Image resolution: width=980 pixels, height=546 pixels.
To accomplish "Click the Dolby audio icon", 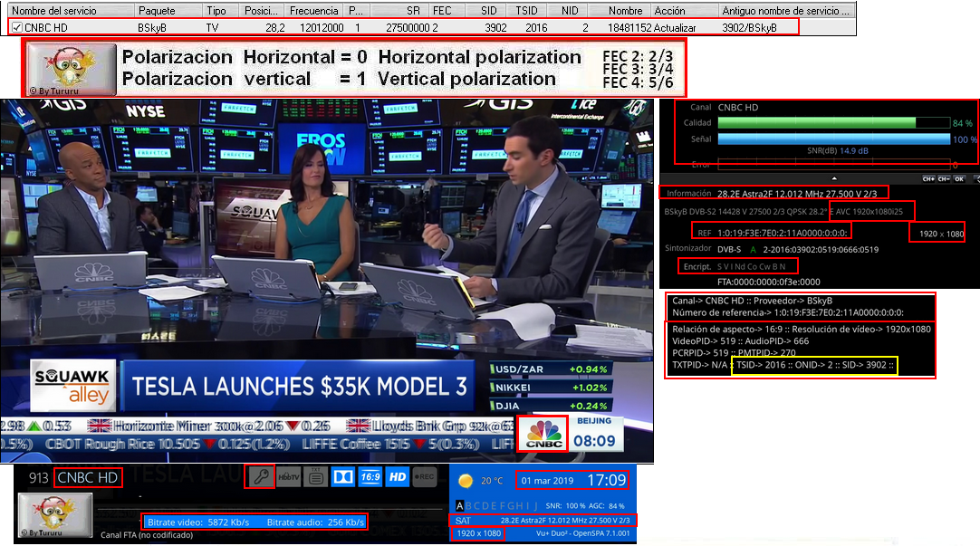I will coord(342,477).
